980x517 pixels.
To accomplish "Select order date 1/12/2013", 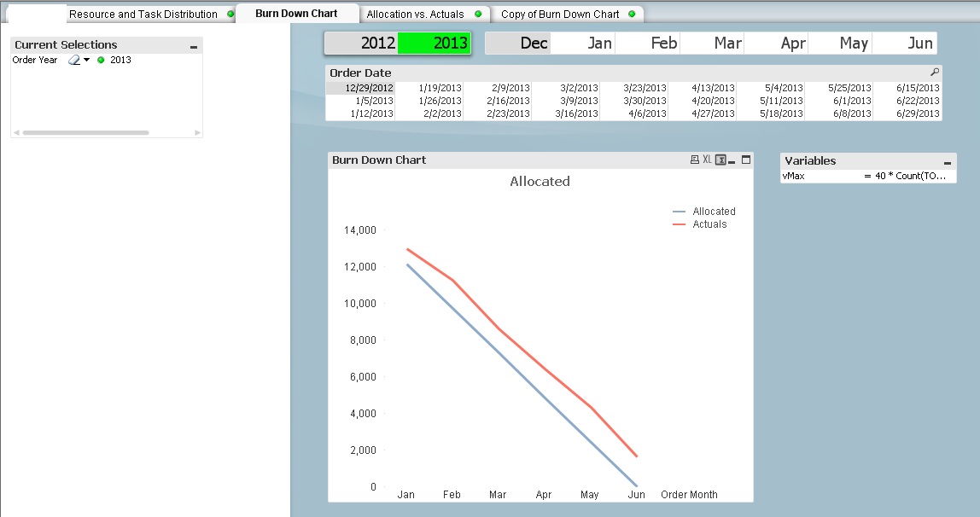I will [360, 113].
